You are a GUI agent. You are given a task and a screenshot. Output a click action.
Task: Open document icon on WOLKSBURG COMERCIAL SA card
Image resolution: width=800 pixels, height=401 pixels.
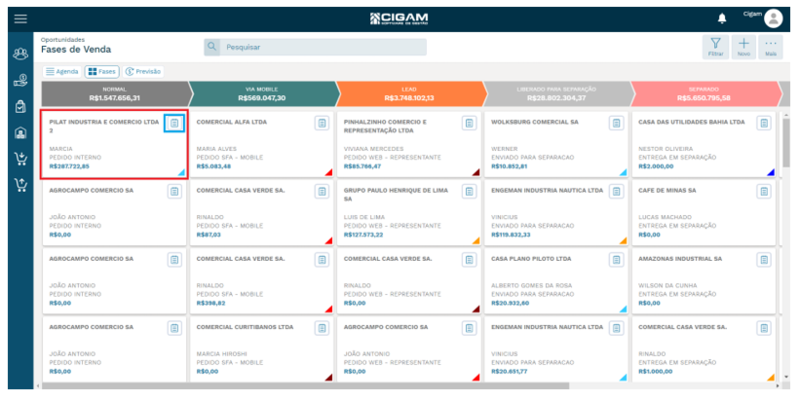[616, 123]
